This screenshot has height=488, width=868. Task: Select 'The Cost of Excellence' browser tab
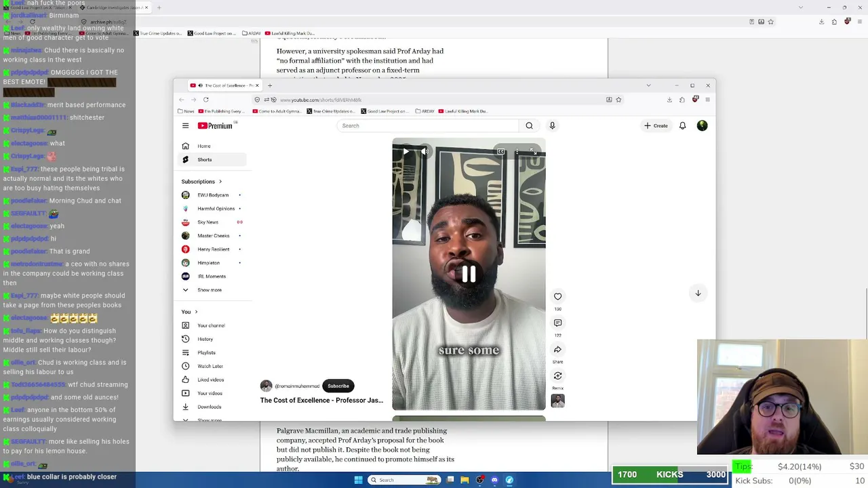pyautogui.click(x=224, y=85)
